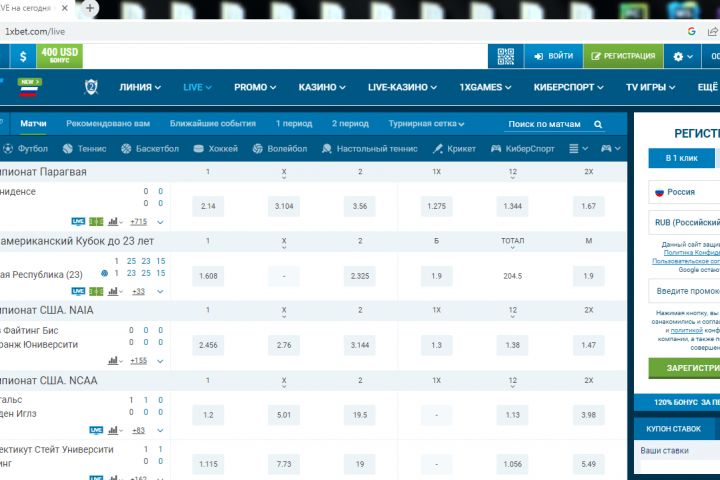Select the Футбол sport icon
The image size is (720, 480).
click(8, 148)
